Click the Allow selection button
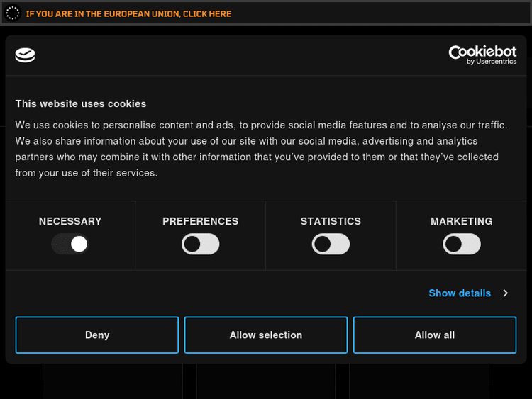The image size is (532, 399). (x=266, y=335)
